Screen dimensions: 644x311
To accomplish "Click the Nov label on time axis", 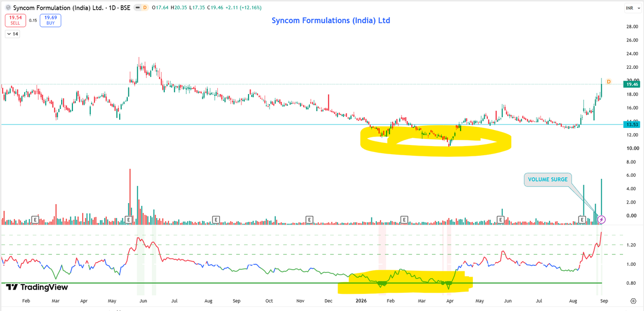I will [x=301, y=302].
